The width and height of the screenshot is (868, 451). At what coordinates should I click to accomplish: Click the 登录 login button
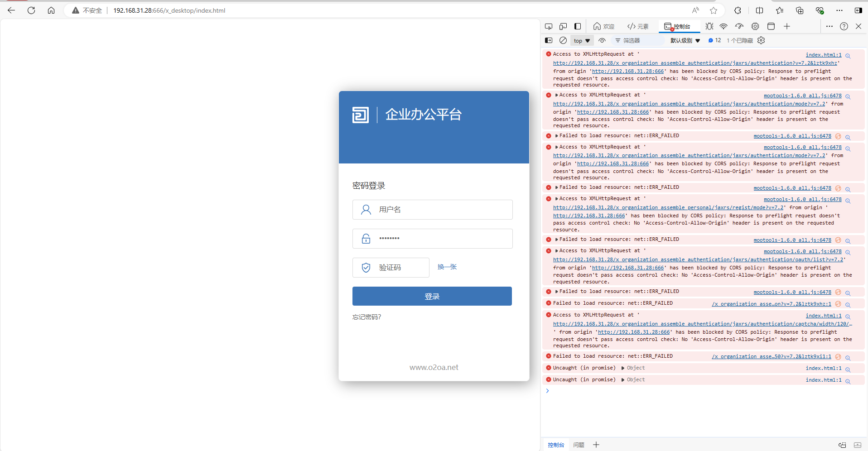coord(432,296)
